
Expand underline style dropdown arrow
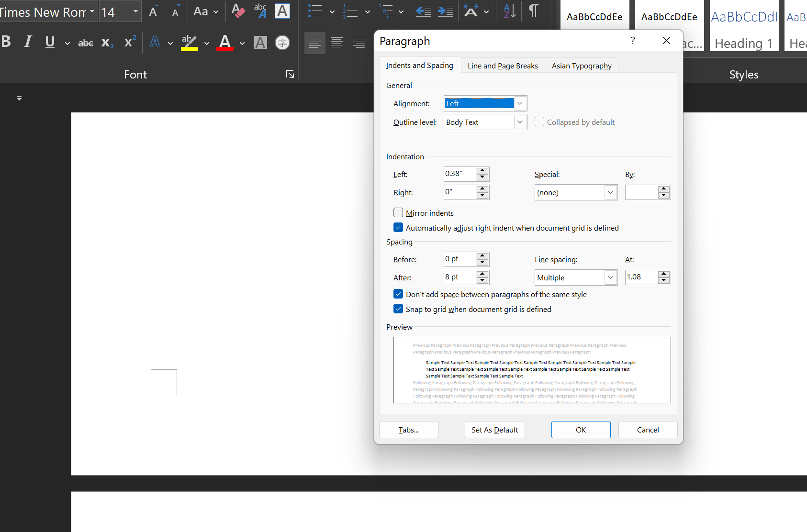tap(67, 43)
